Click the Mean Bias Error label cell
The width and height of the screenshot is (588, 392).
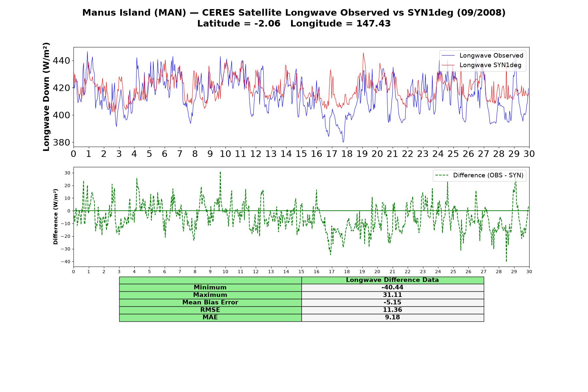(x=210, y=302)
